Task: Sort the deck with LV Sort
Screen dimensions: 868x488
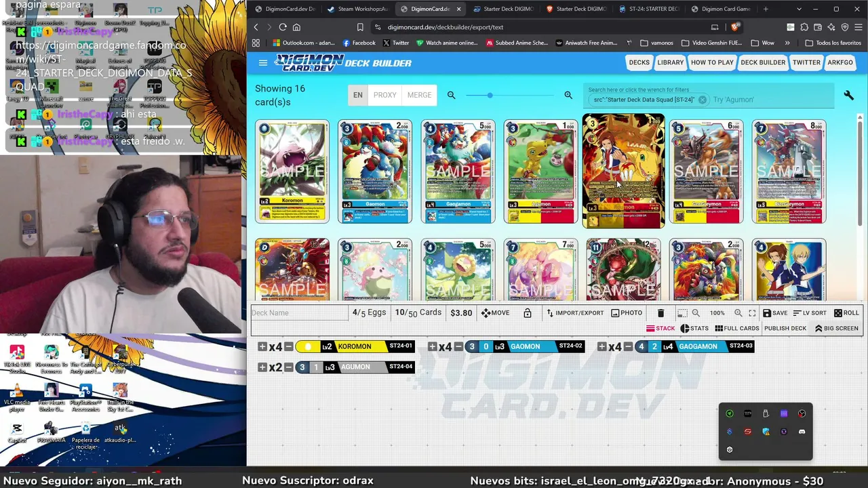Action: click(x=810, y=313)
